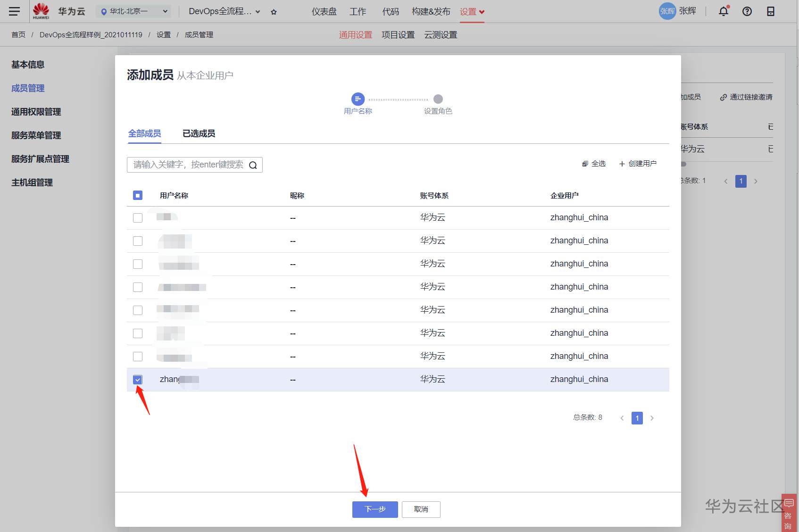The width and height of the screenshot is (799, 532).
Task: Check the third user row checkbox
Action: coord(138,264)
